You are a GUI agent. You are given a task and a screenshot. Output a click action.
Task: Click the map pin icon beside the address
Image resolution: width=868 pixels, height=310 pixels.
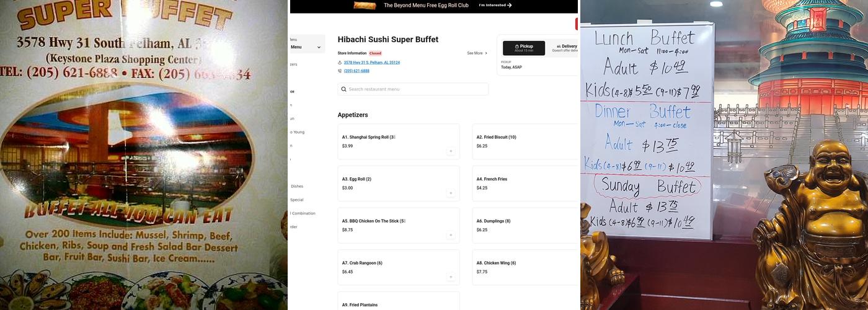point(340,63)
